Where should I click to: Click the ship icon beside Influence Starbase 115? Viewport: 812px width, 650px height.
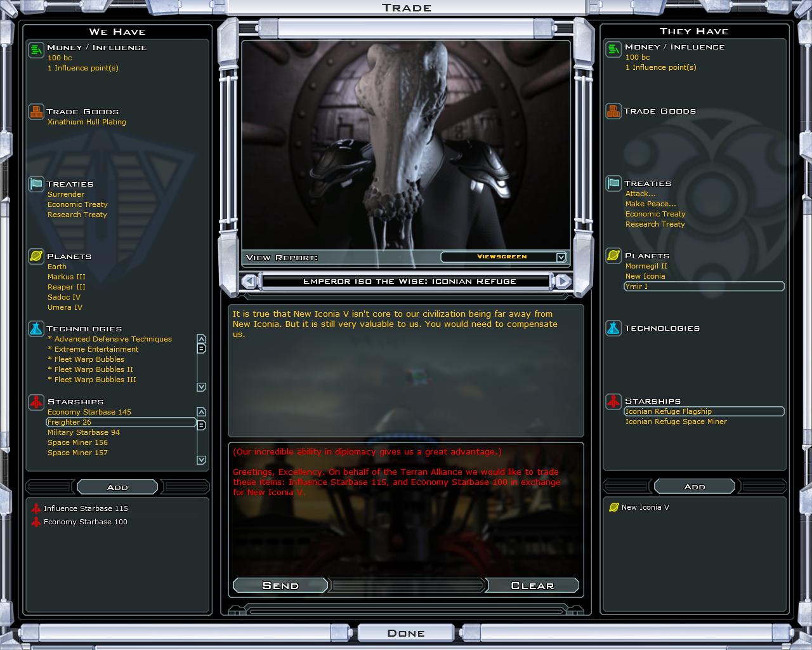point(35,508)
